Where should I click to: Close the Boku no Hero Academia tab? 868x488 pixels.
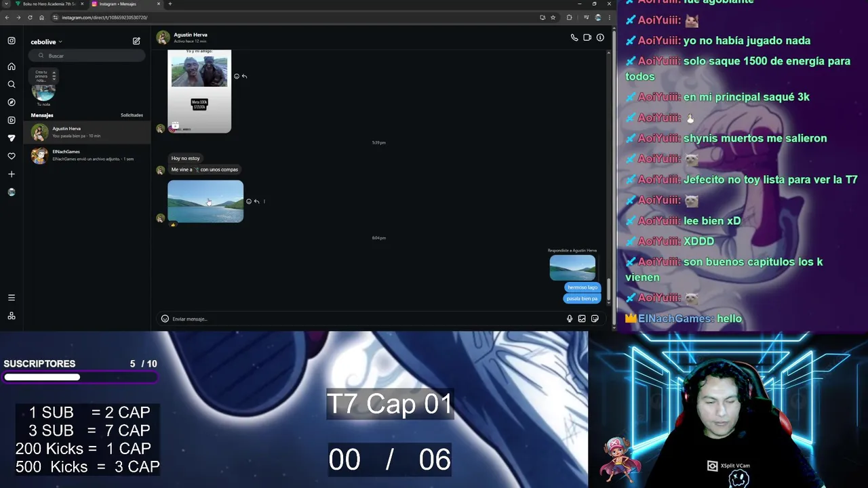tap(82, 4)
